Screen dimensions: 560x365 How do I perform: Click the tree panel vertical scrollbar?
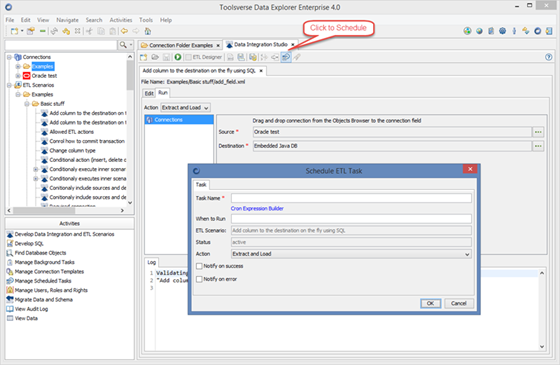pyautogui.click(x=130, y=129)
